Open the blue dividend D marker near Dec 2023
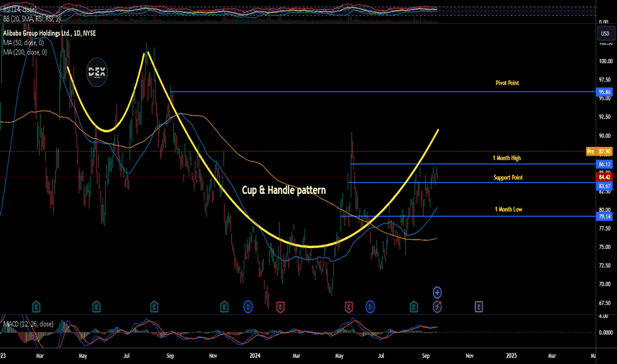 248,306
